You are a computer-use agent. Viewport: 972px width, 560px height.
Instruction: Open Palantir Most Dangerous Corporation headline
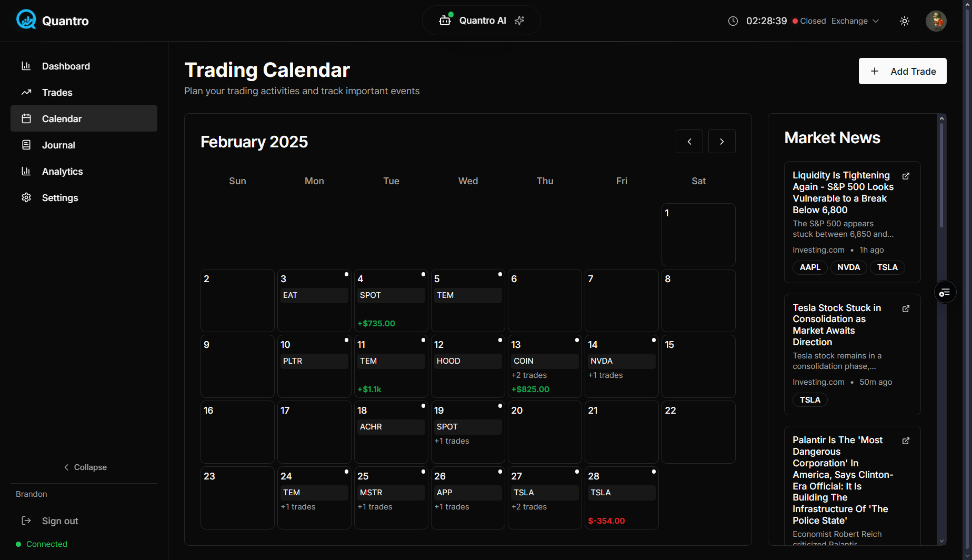tap(843, 480)
